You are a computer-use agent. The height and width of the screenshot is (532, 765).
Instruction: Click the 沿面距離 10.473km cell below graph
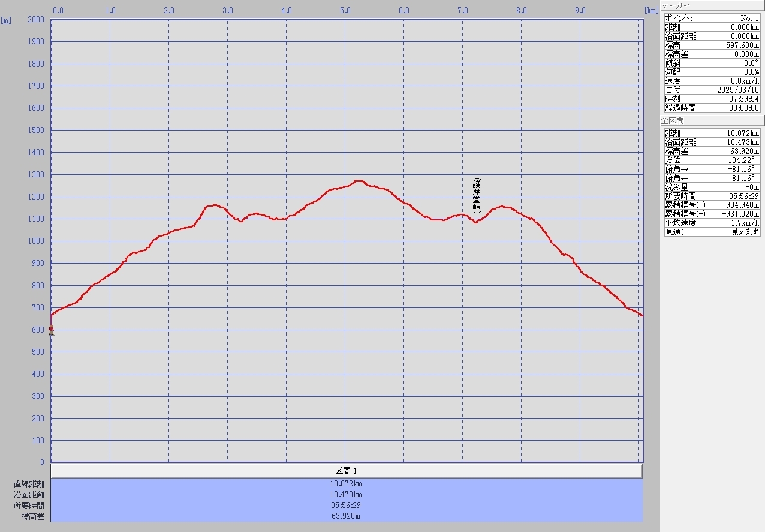pyautogui.click(x=346, y=495)
